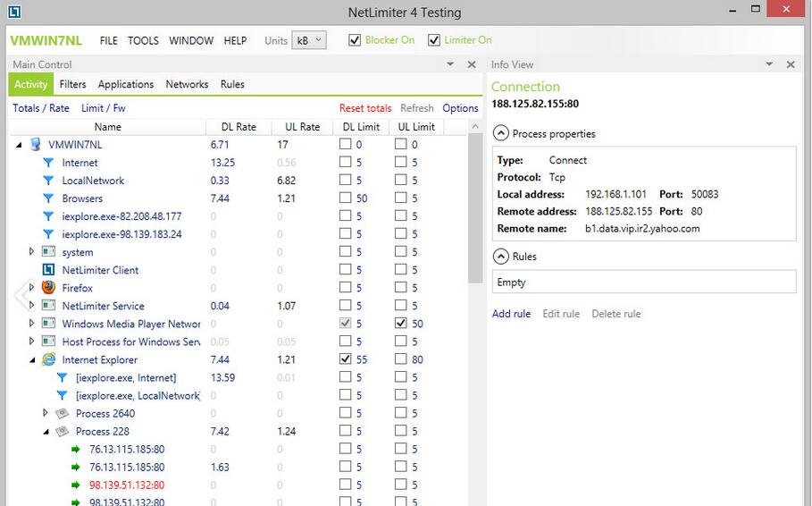Click the Firefox application icon
812x506 pixels.
click(x=48, y=287)
